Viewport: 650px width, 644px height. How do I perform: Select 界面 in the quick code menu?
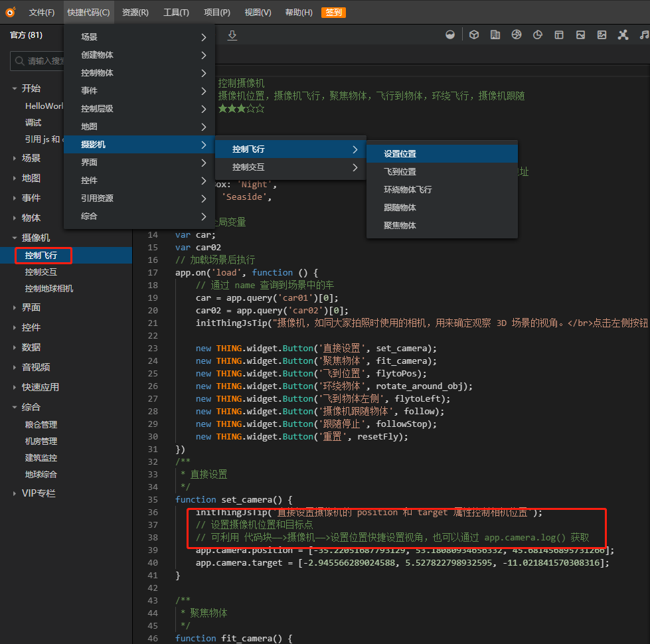point(139,163)
